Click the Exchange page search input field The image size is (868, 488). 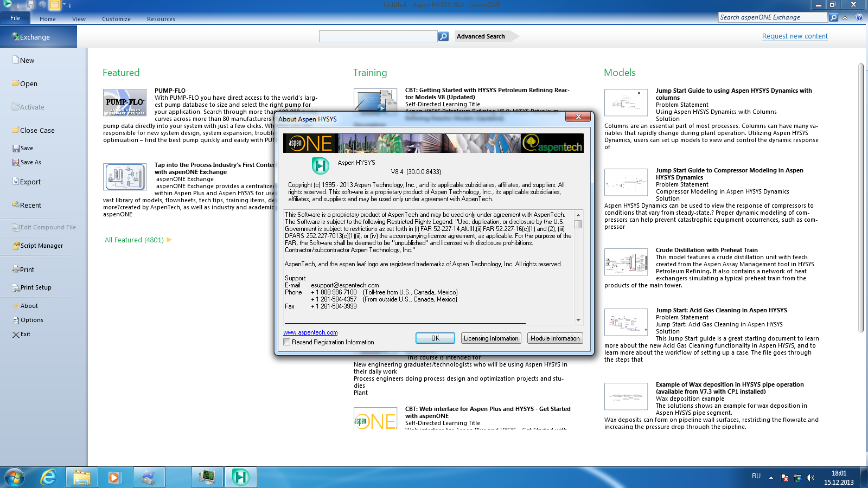[x=378, y=36]
